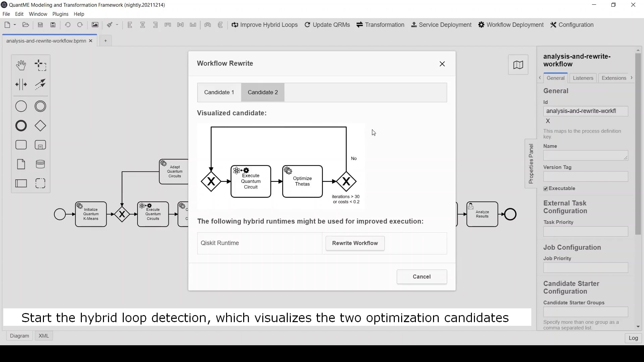Run Update QRMs from the toolbar
The width and height of the screenshot is (644, 362).
click(327, 24)
